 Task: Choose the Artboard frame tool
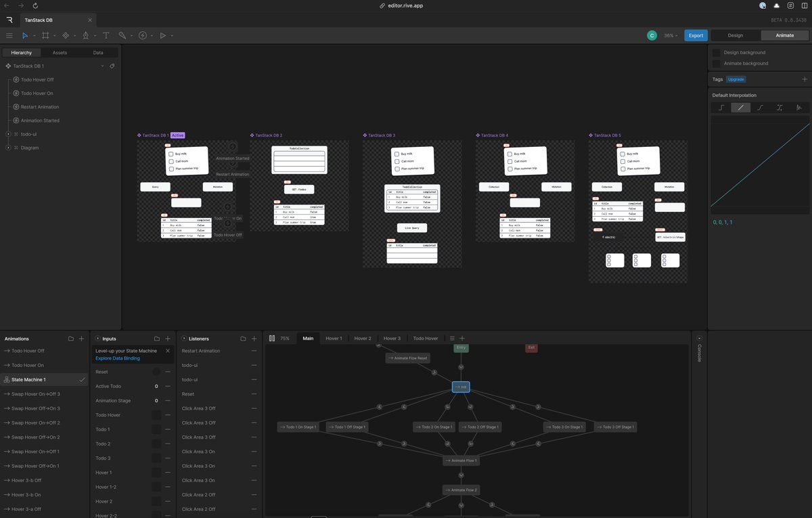(x=45, y=35)
